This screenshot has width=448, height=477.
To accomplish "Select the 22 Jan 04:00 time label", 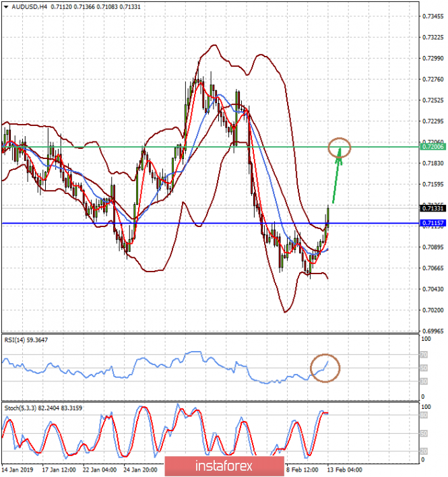I will point(100,470).
